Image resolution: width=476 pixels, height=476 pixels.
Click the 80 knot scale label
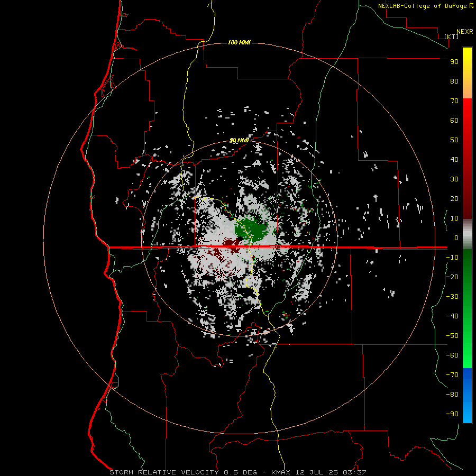click(x=454, y=81)
